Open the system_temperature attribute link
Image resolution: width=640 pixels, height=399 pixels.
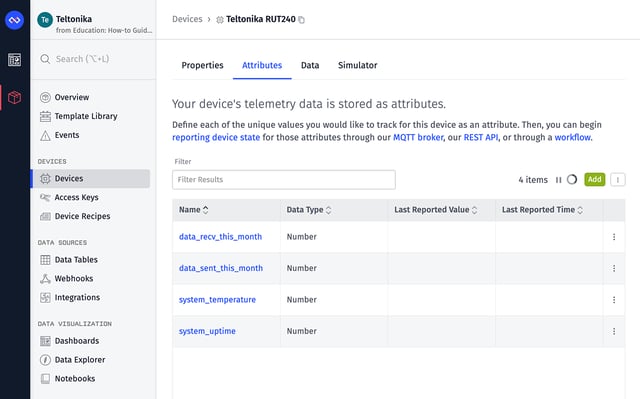[217, 299]
